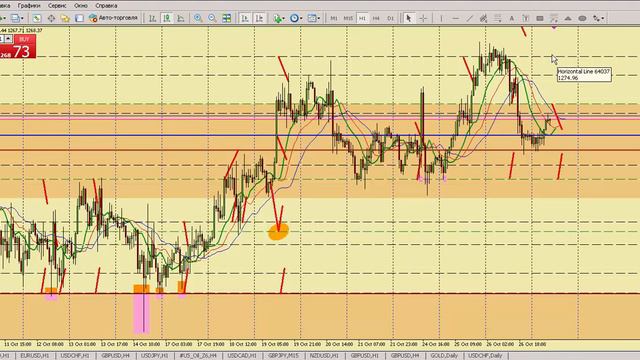Switch to the USDCAD,H1 chart tab
The image size is (640, 360).
[242, 356]
